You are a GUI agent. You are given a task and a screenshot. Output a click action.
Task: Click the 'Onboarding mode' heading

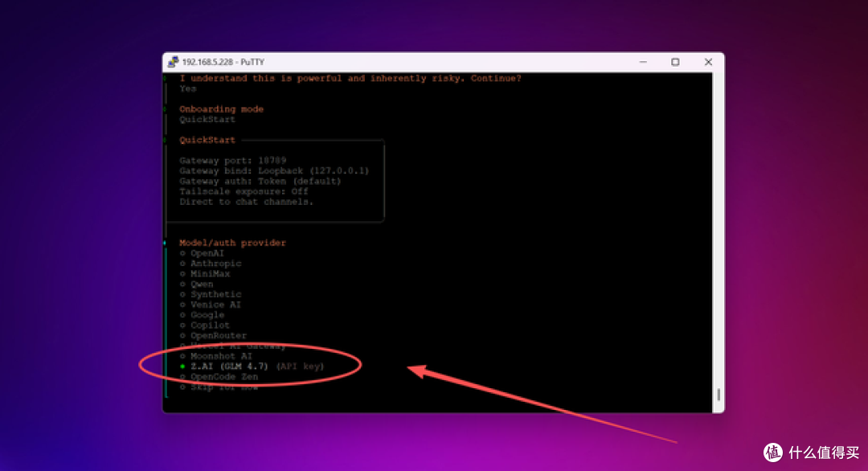pyautogui.click(x=222, y=109)
